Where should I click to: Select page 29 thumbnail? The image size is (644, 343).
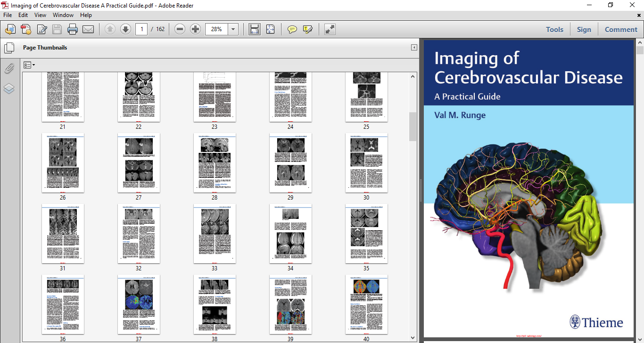(x=290, y=163)
